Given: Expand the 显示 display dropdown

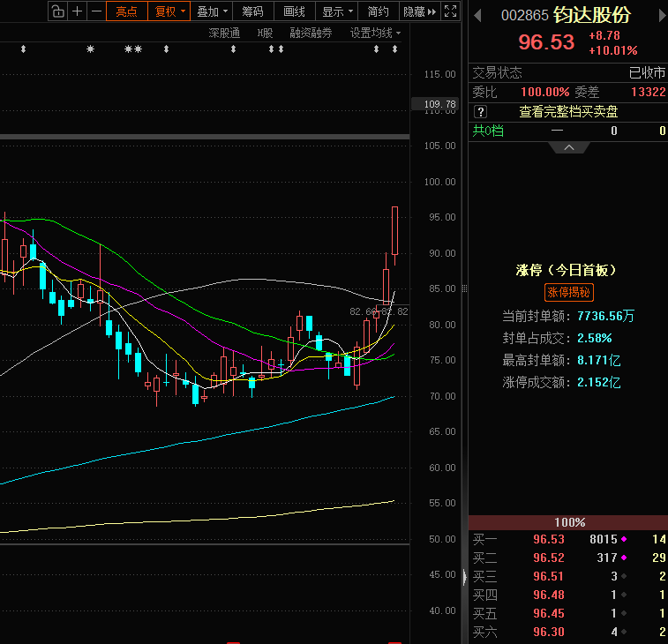Looking at the screenshot, I should click(337, 11).
